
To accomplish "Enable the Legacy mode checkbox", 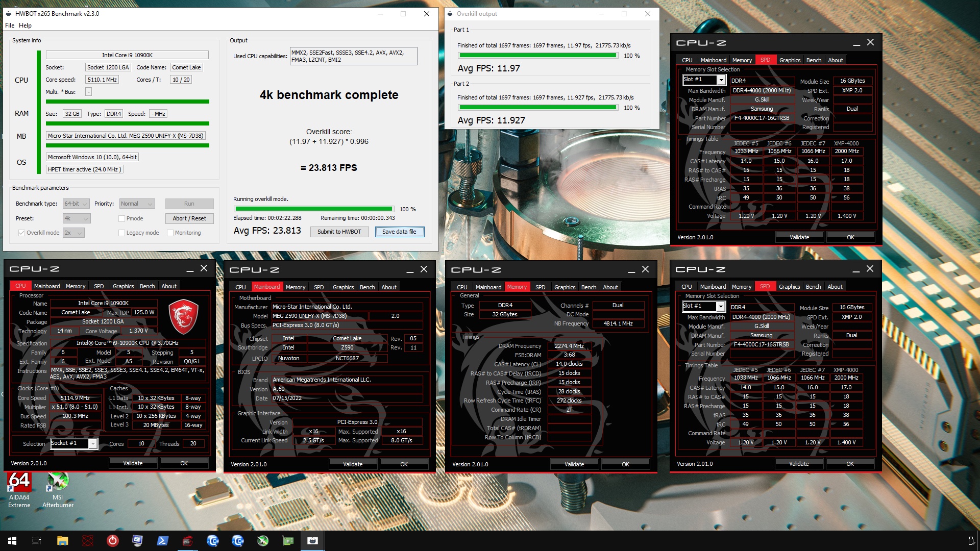I will 121,233.
